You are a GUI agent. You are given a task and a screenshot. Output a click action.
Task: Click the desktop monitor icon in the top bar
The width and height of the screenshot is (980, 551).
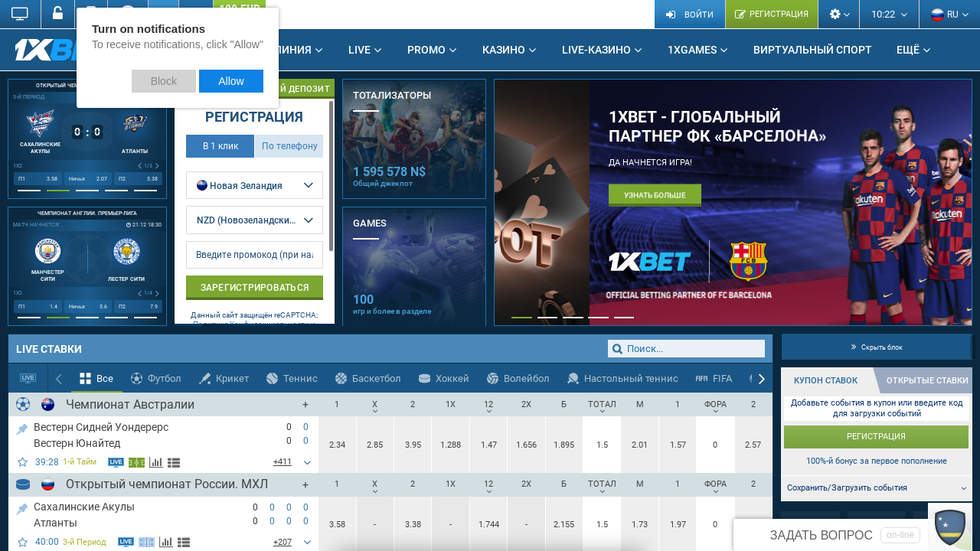20,14
